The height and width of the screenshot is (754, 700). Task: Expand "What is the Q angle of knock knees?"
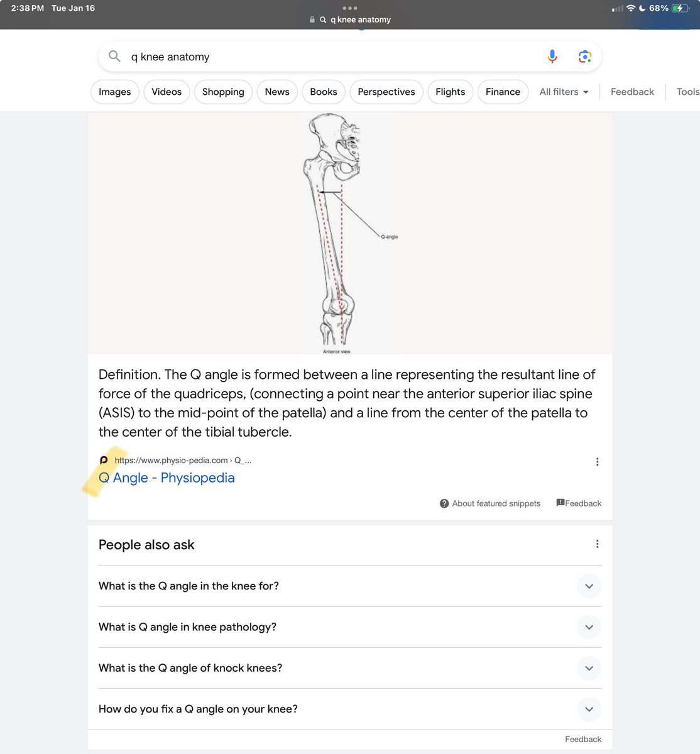point(350,668)
